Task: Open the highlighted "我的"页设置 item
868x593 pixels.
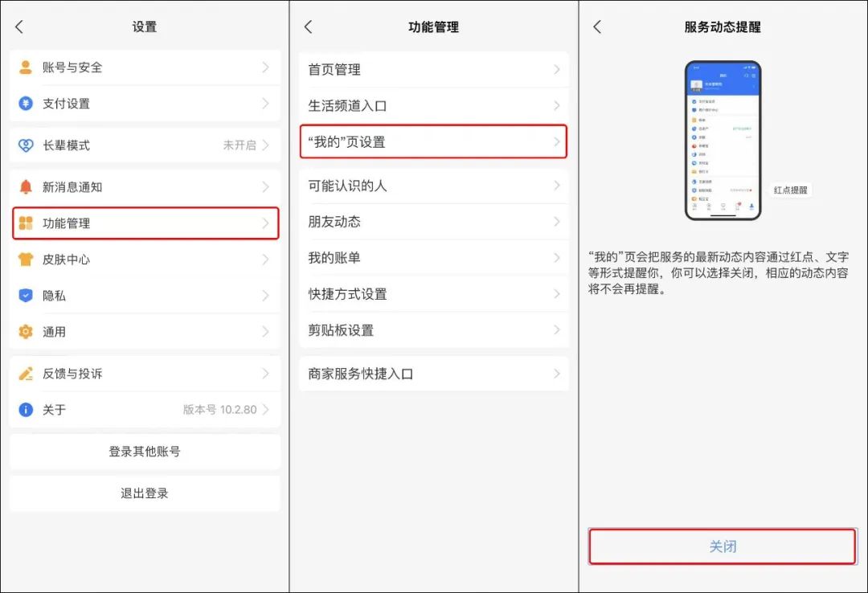Action: [432, 141]
